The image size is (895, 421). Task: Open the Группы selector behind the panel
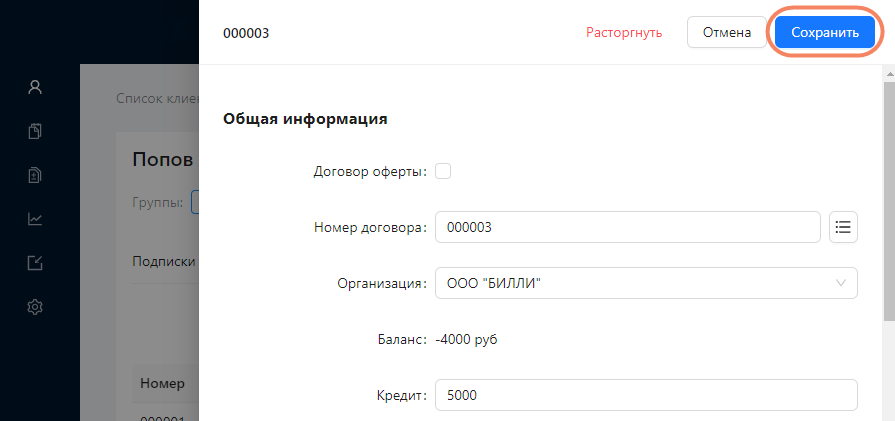195,203
